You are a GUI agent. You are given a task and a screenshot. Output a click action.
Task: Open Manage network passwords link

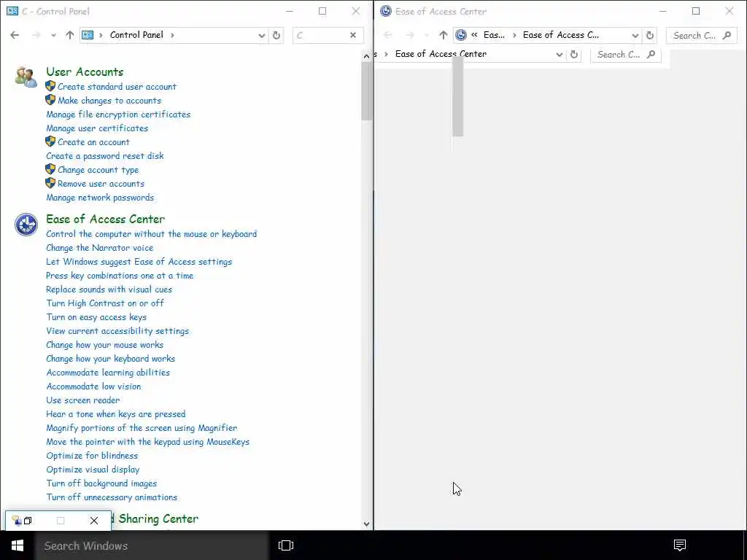point(100,197)
